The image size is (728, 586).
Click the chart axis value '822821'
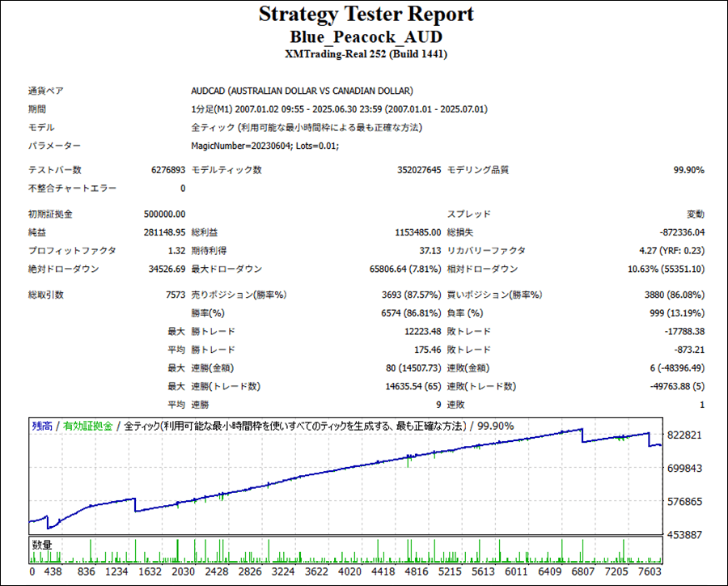pos(684,435)
